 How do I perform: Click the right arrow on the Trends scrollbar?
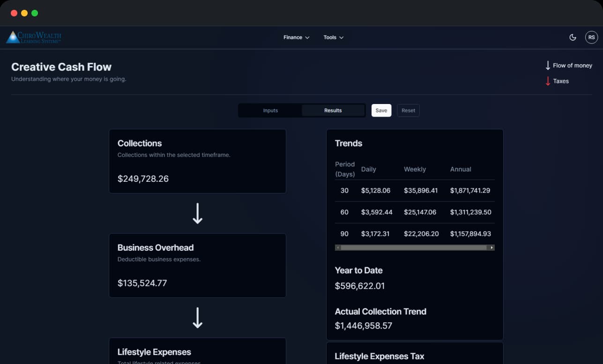491,247
